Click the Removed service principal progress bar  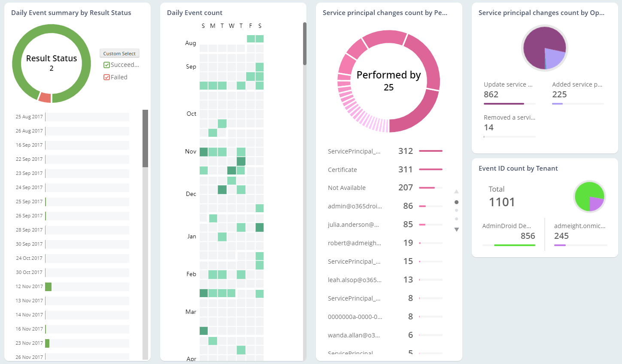coord(510,137)
